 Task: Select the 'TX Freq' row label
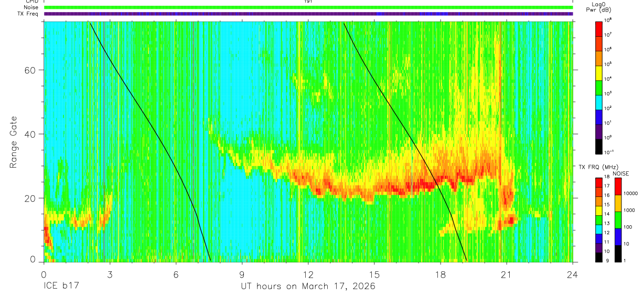tap(27, 14)
